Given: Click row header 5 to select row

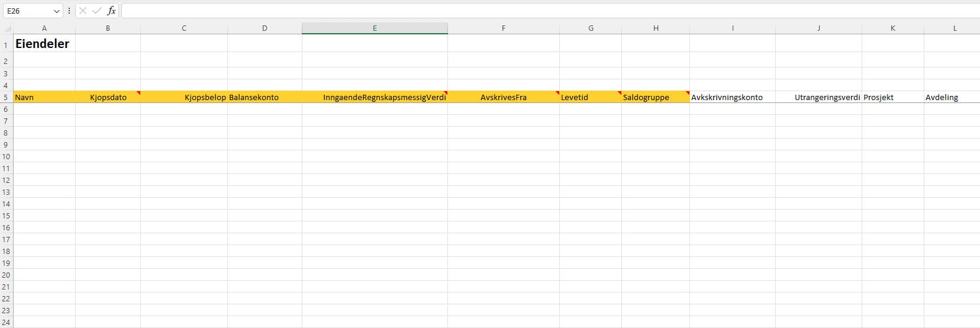Looking at the screenshot, I should [6, 97].
